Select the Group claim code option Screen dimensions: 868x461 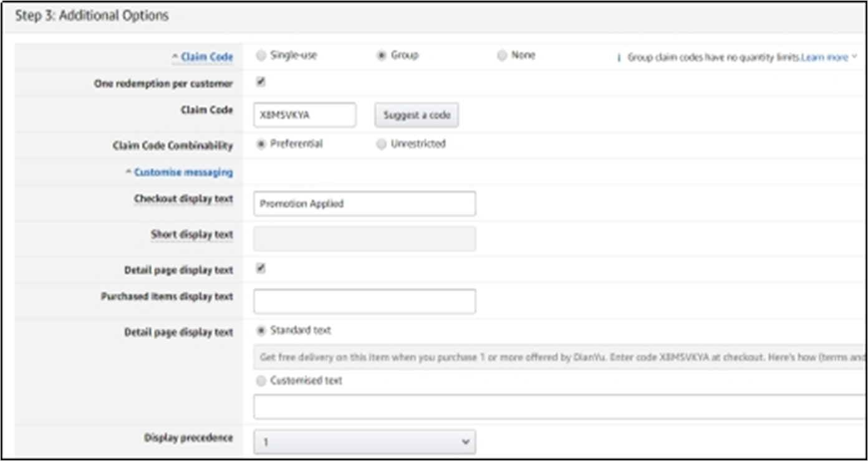click(382, 55)
